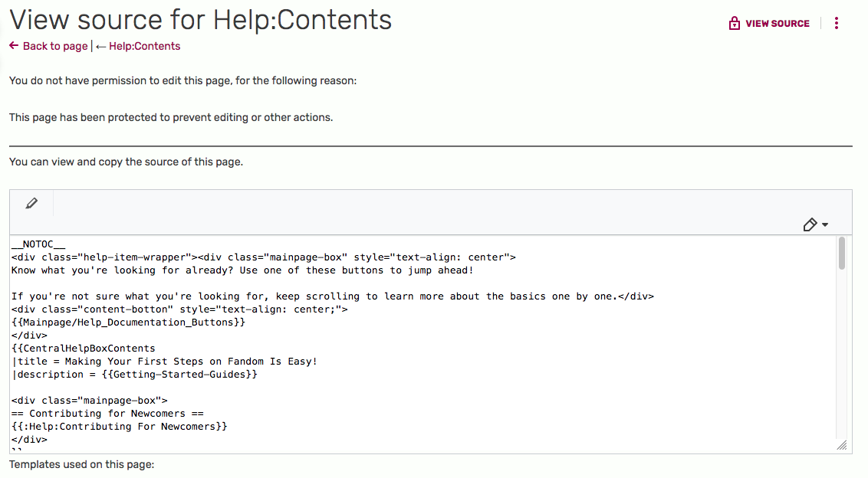The width and height of the screenshot is (868, 478).
Task: Click the lock icon VIEW SOURCE button
Action: pos(769,24)
